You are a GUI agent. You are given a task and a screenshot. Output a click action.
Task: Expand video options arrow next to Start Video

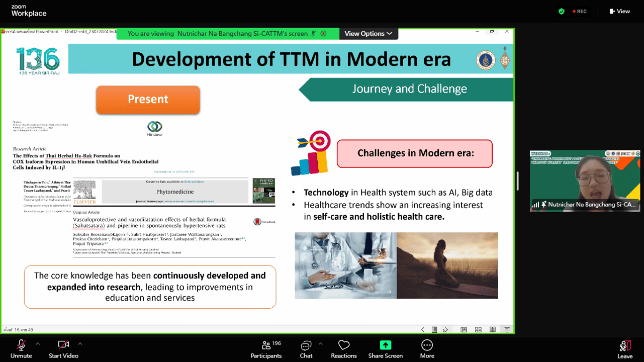tap(80, 344)
